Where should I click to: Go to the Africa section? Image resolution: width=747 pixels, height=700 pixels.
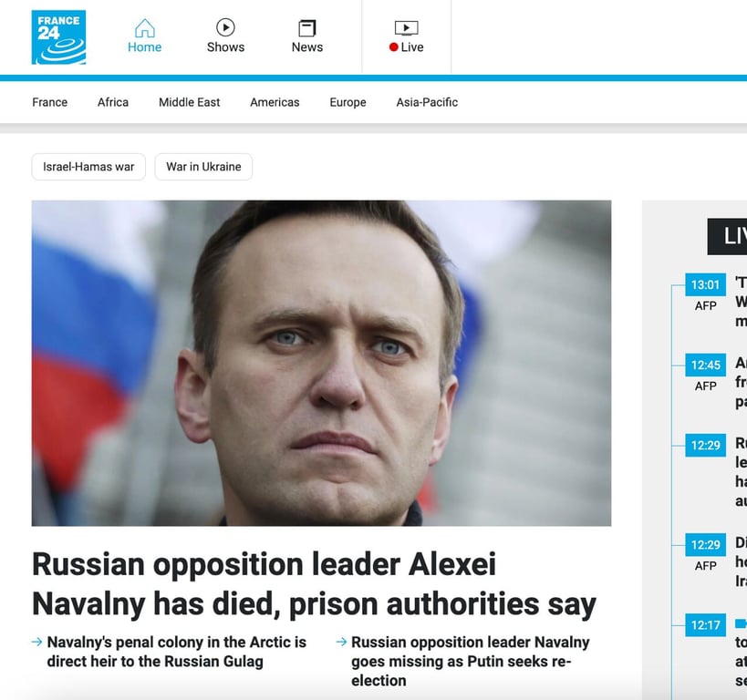[113, 102]
